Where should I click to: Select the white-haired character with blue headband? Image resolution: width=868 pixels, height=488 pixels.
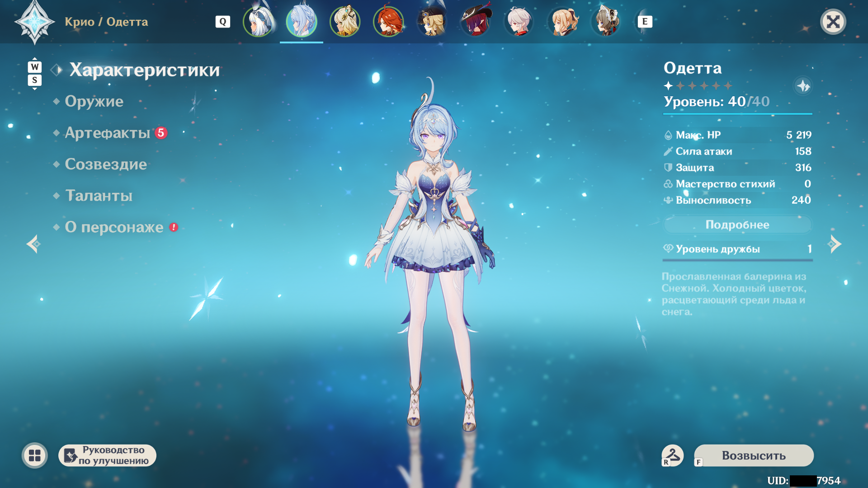click(x=258, y=22)
